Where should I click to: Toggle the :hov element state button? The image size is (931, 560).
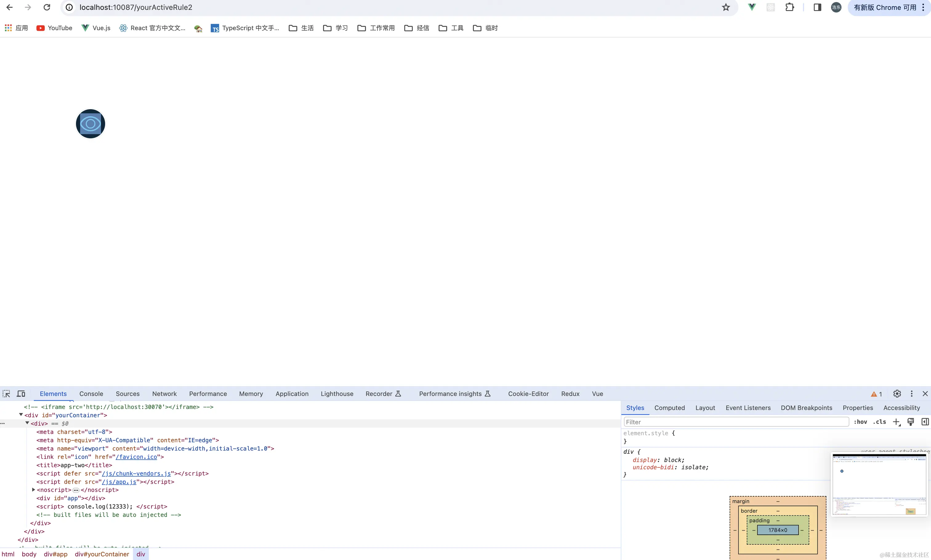pos(860,422)
